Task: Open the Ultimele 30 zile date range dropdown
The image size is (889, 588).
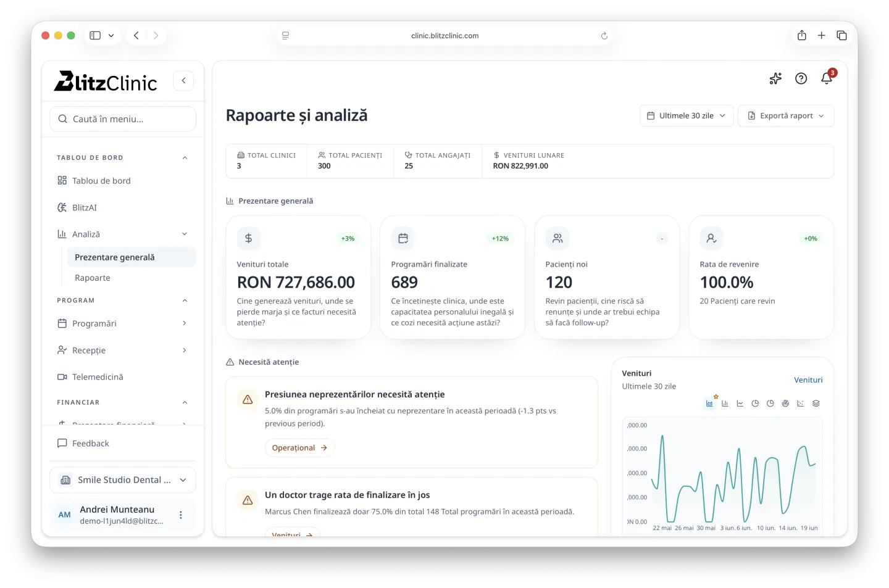Action: click(x=687, y=115)
